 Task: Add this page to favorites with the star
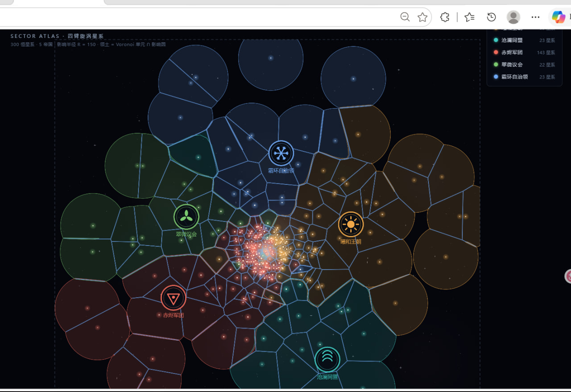(x=422, y=17)
